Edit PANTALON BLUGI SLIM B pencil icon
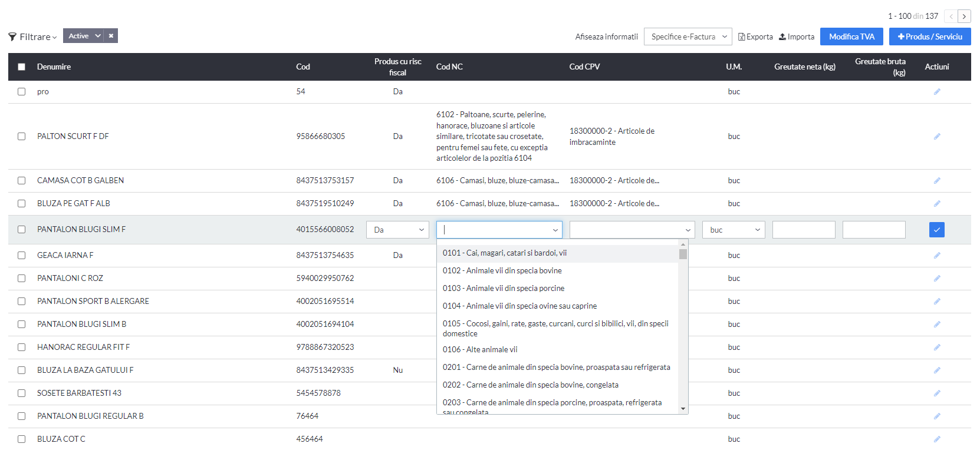 coord(936,325)
